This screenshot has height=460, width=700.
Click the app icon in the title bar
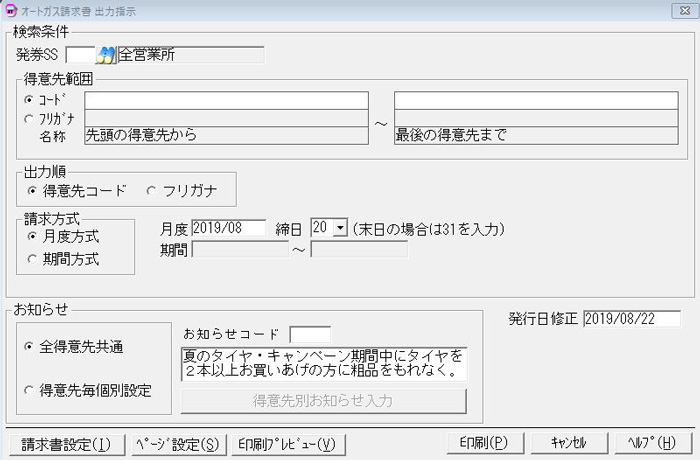[11, 11]
